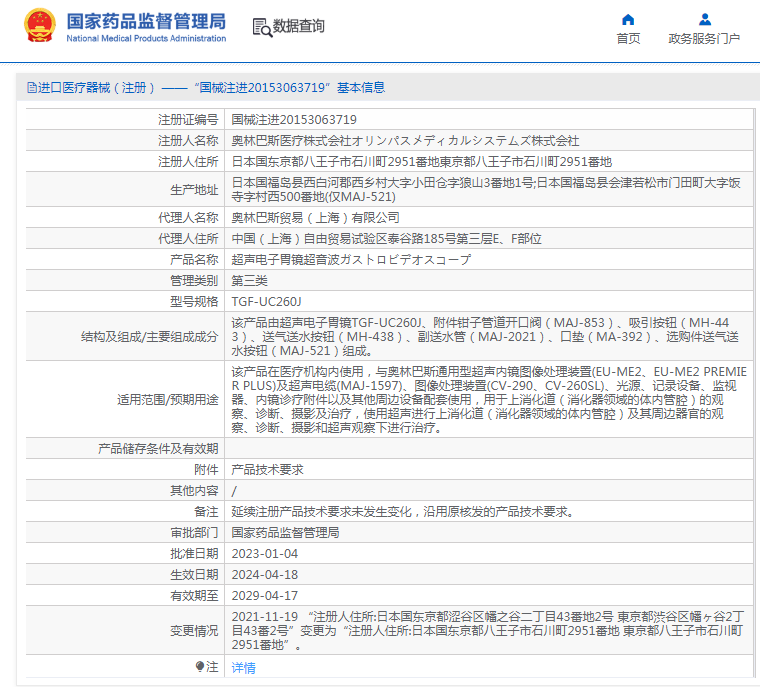Click the 备注 label
The width and height of the screenshot is (760, 687).
pyautogui.click(x=206, y=511)
